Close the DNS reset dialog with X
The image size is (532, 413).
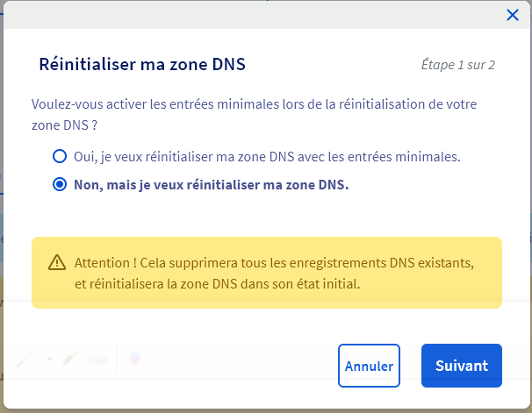(513, 14)
